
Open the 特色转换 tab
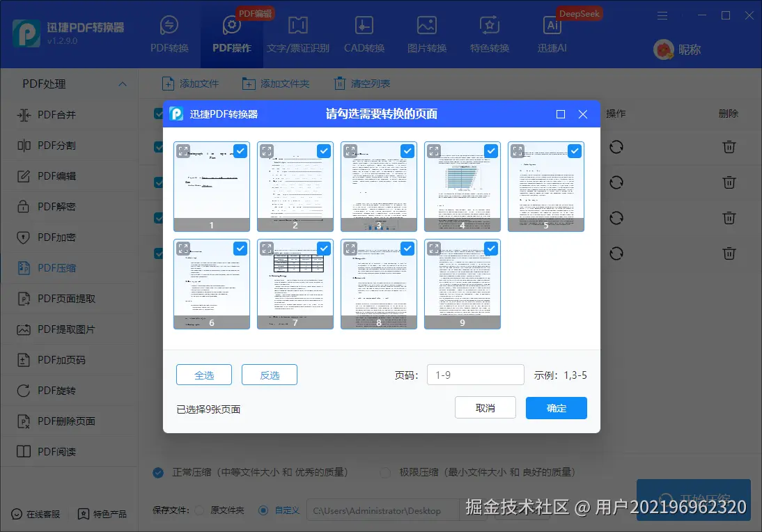pyautogui.click(x=490, y=34)
